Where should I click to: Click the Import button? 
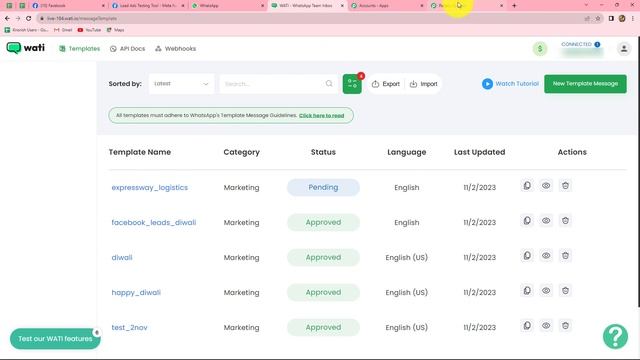(423, 84)
